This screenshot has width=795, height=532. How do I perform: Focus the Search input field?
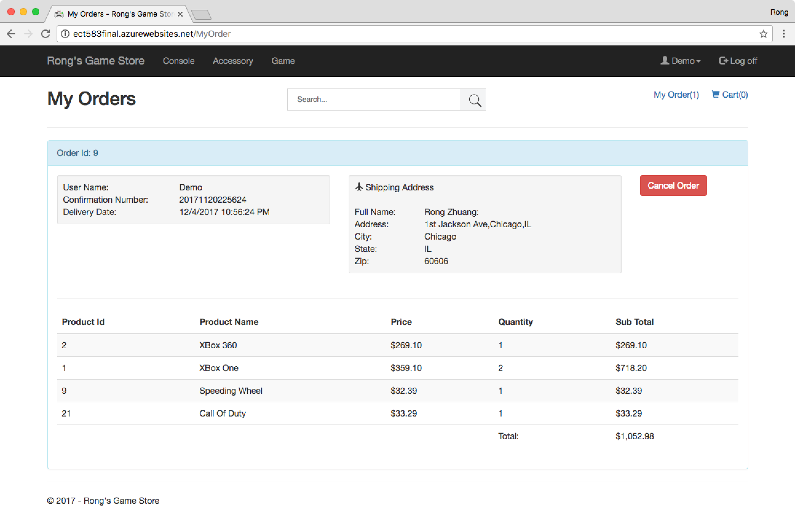coord(374,100)
